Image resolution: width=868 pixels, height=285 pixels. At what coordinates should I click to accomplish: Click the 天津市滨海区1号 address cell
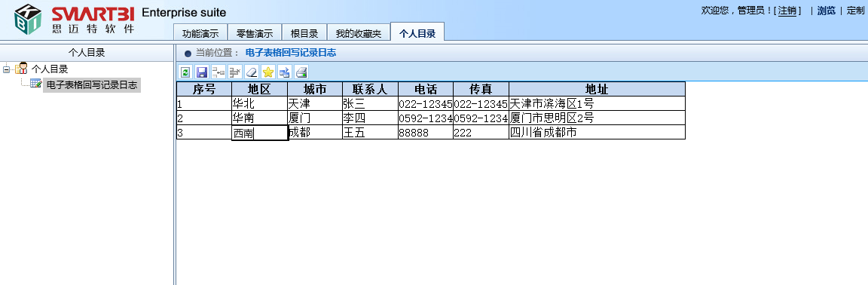tap(598, 103)
